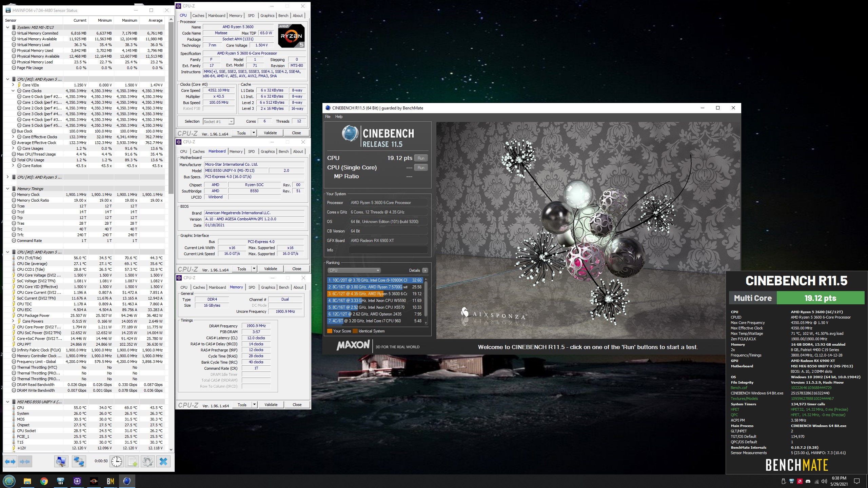This screenshot has width=868, height=488.
Task: Collapse System: MSI MS-7D13 sensor group
Action: 7,27
